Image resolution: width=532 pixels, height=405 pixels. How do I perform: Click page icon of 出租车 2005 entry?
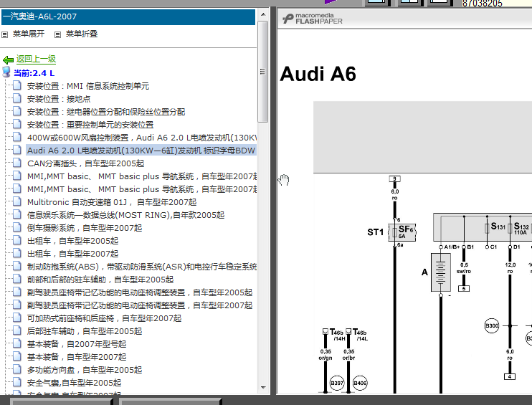click(17, 240)
